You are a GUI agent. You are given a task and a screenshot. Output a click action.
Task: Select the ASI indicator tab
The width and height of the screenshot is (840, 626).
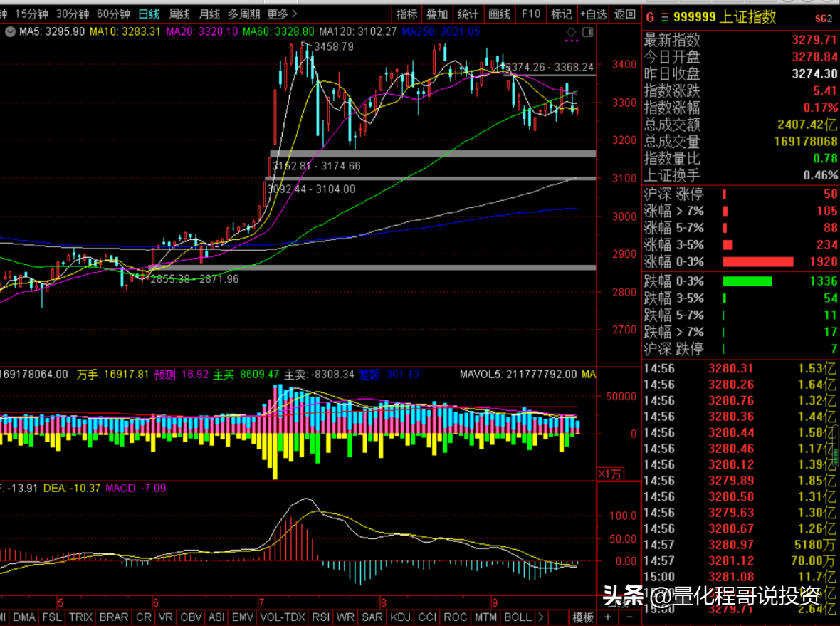pyautogui.click(x=216, y=617)
